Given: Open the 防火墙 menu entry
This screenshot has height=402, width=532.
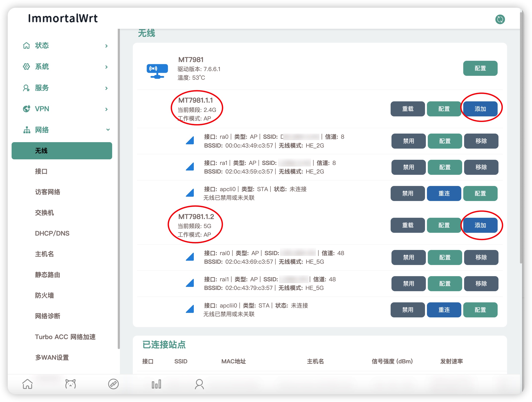Looking at the screenshot, I should click(x=44, y=295).
